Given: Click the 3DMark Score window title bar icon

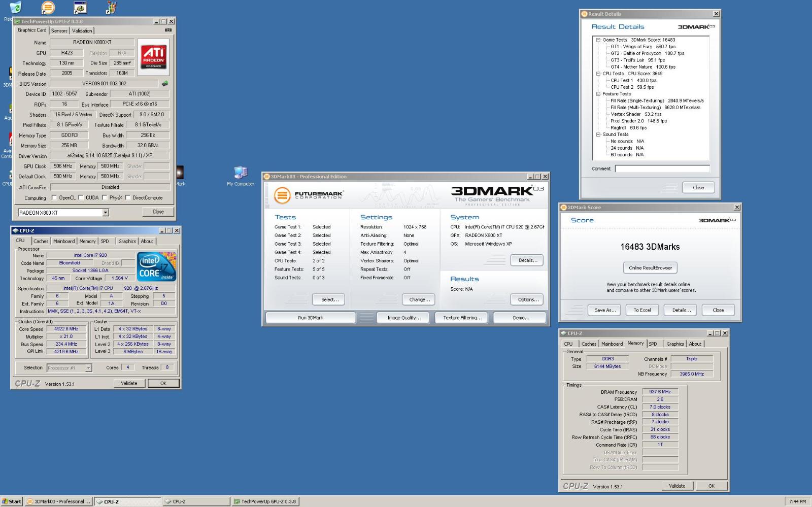Looking at the screenshot, I should 563,207.
